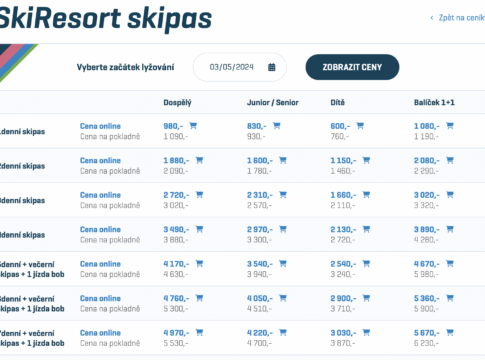Click cash-desk price 5 300,-
Viewport: 485px width, 360px height.
tap(176, 309)
